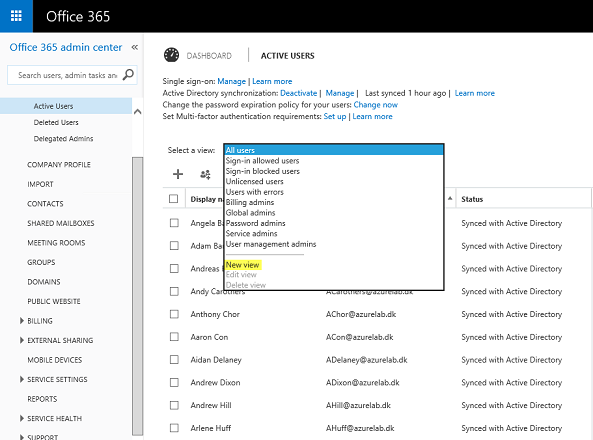The image size is (593, 440).
Task: Go to CONTACTS section
Action: click(x=45, y=204)
